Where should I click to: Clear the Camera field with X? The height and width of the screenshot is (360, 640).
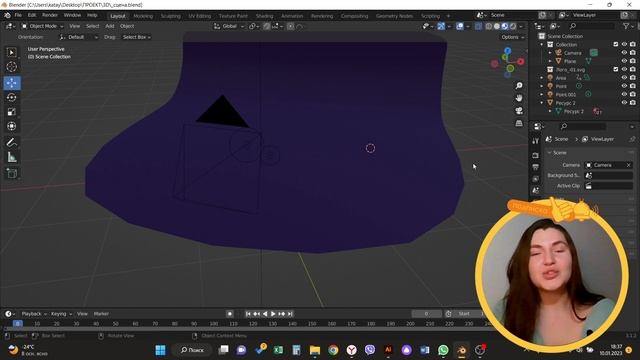point(629,165)
